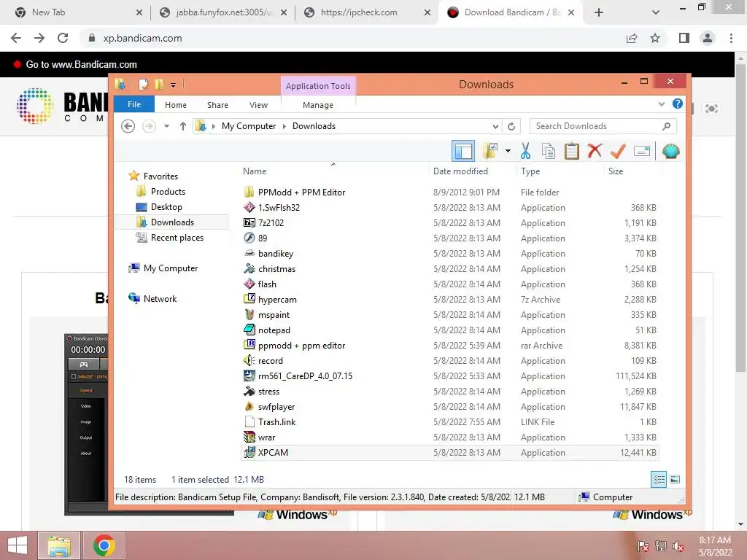Open the Windows Start button on the taskbar

click(x=18, y=545)
